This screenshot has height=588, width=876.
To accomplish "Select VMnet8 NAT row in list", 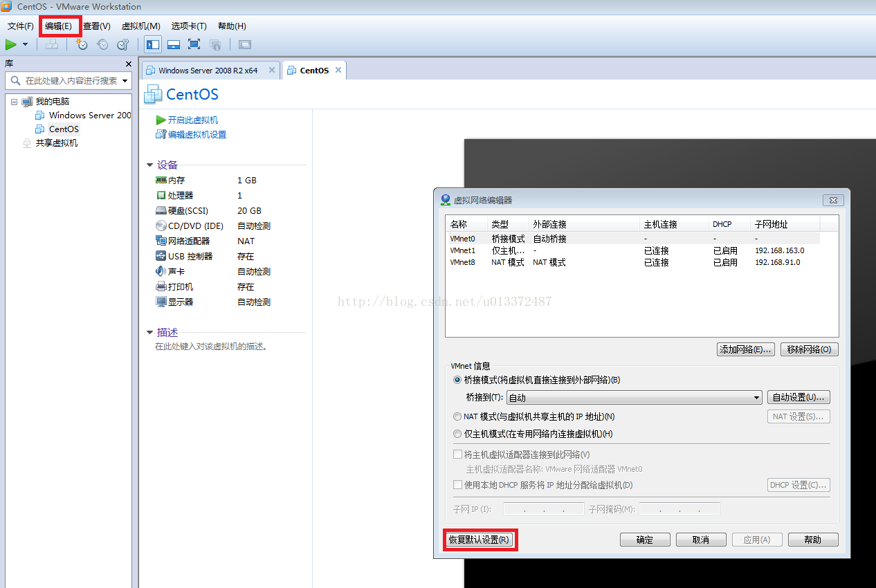I will click(634, 262).
